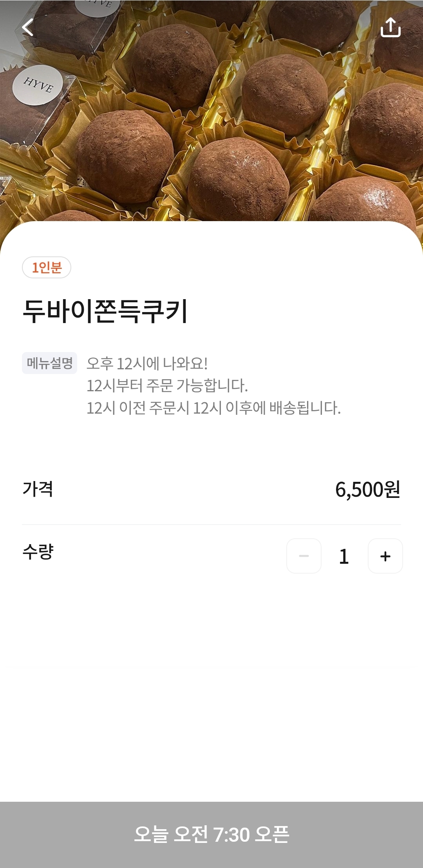Increase quantity with the plus button

coord(385,556)
